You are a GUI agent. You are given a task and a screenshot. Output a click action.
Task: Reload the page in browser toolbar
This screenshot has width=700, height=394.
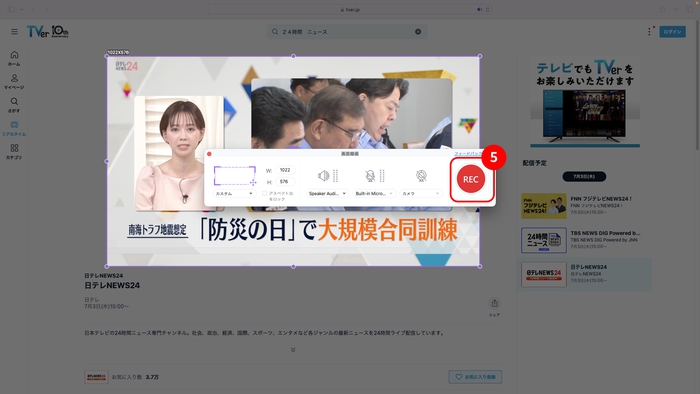coord(488,9)
